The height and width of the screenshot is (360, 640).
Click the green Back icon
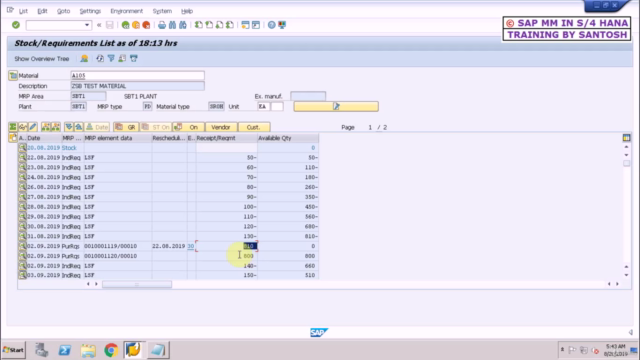(125, 25)
